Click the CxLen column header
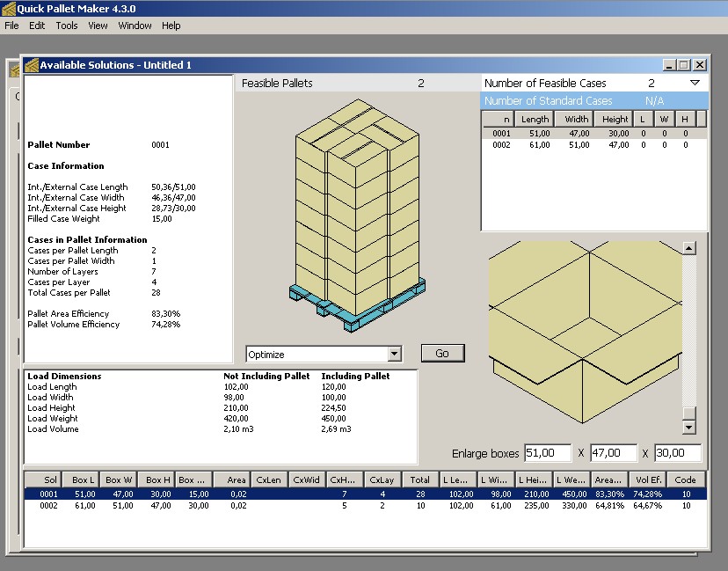 (x=269, y=479)
